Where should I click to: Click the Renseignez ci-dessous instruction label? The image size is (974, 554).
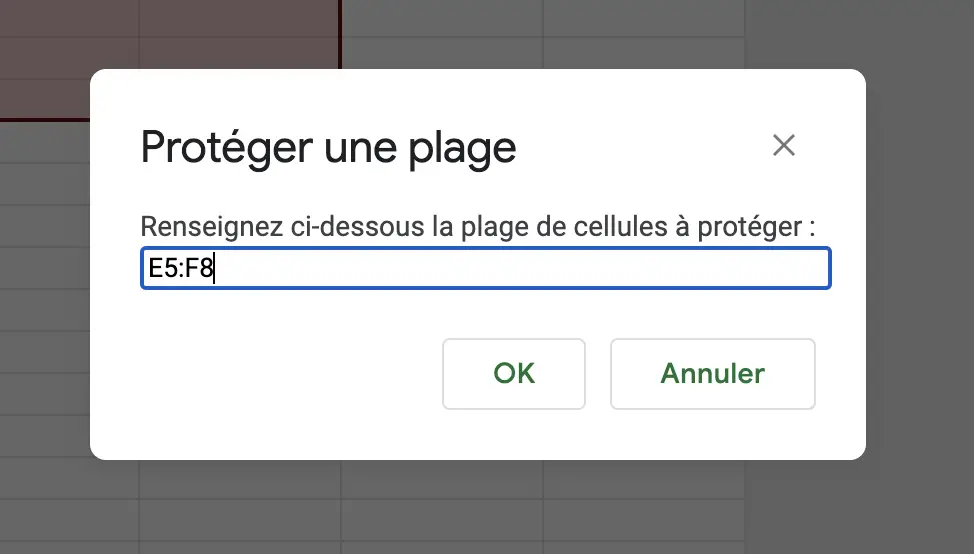(x=477, y=227)
